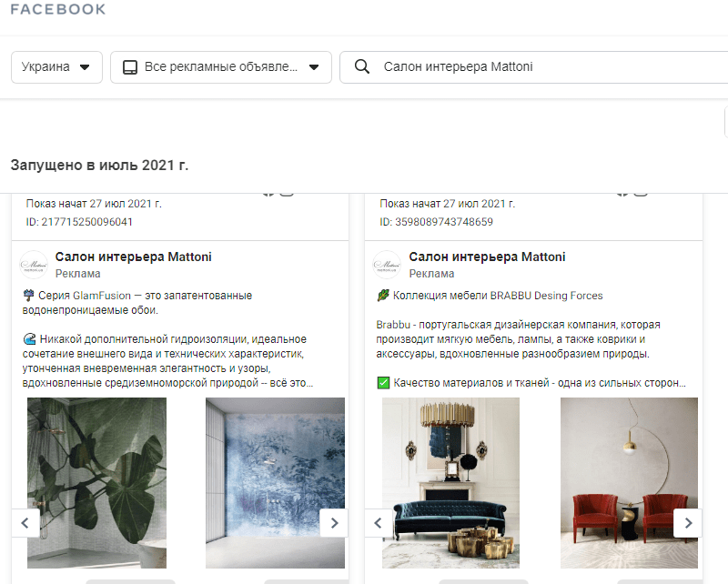Image resolution: width=728 pixels, height=584 pixels.
Task: Click the GlamFusion series description text
Action: pos(137,303)
